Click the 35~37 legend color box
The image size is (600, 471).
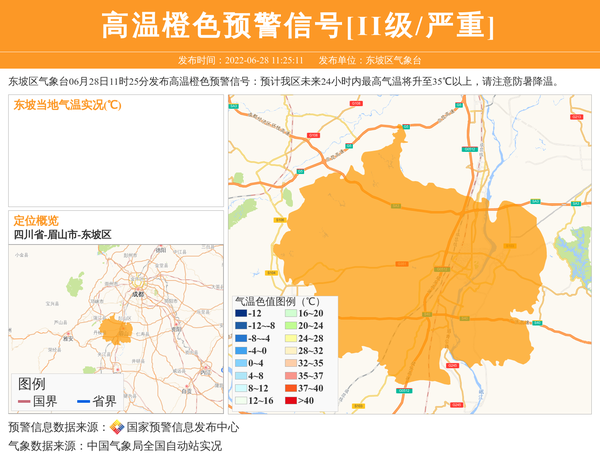click(291, 376)
